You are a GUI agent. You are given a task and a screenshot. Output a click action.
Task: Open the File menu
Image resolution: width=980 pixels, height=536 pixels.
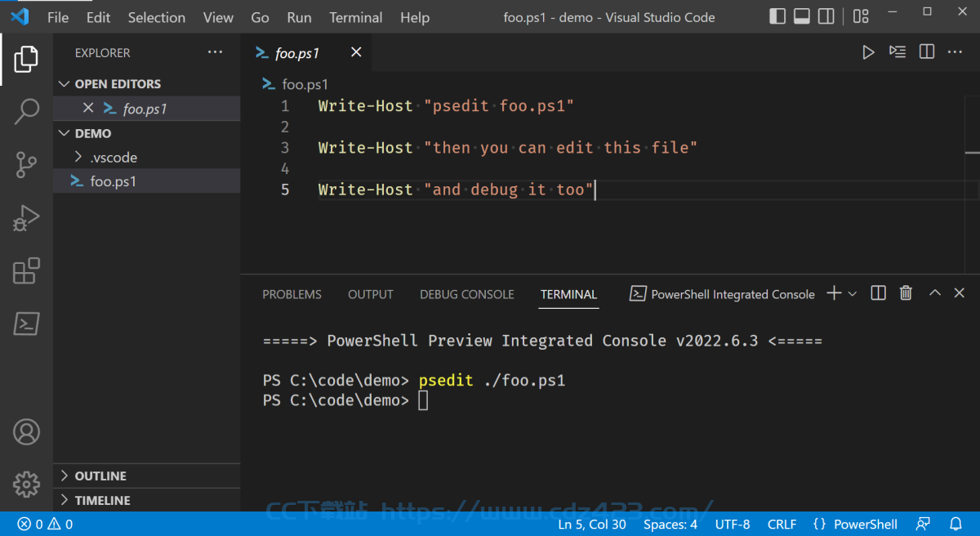58,17
